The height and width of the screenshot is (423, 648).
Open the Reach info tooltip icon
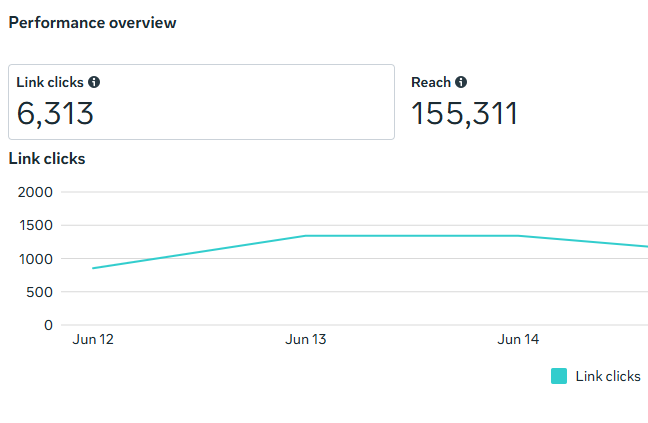(461, 82)
